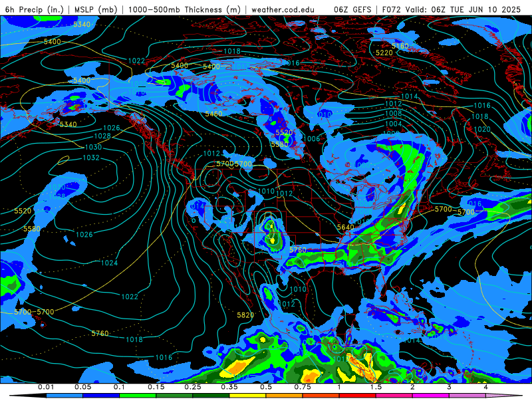The width and height of the screenshot is (532, 399).
Task: Click the '1000-500mb Thickness (m)' header label
Action: click(184, 9)
